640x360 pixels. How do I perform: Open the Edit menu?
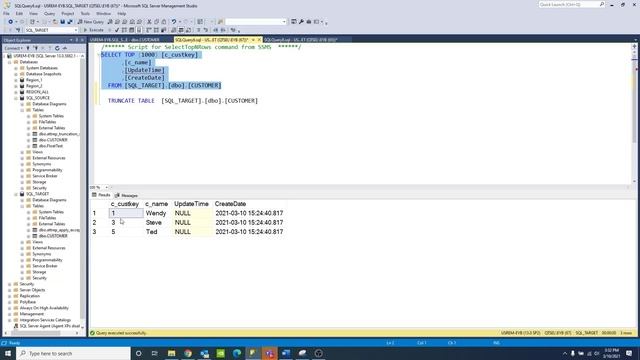19,13
